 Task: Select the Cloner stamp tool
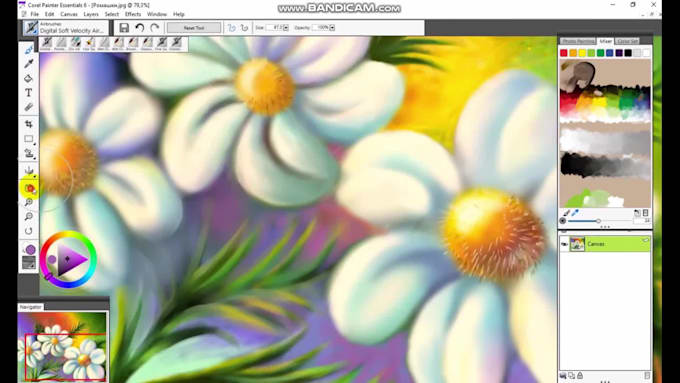29,154
